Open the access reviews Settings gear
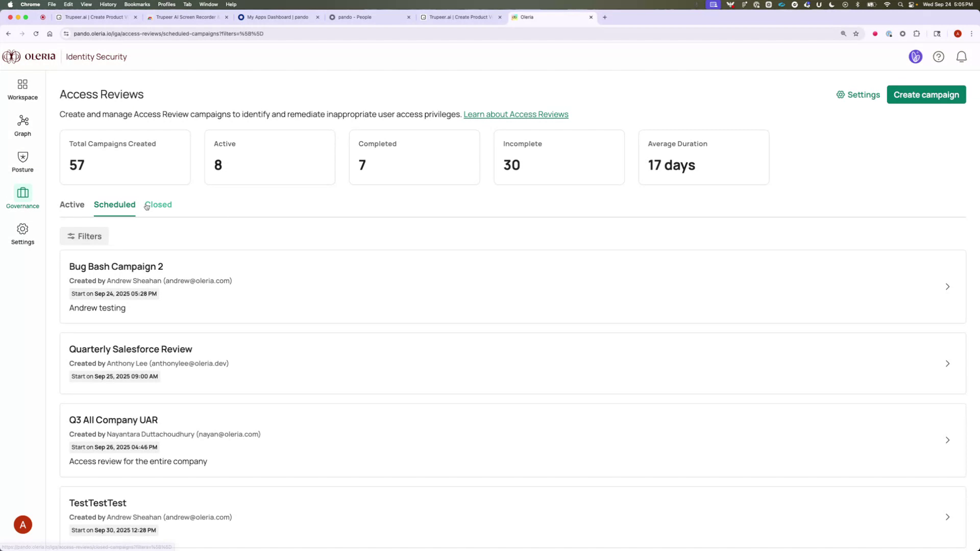This screenshot has width=980, height=551. [x=858, y=94]
